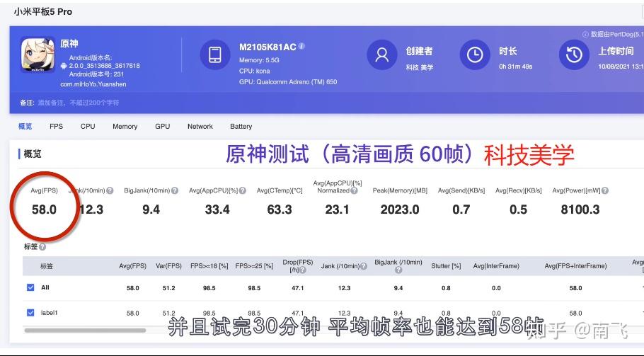Viewport: 644px width, 356px height.
Task: Click help icon in Jank table column header
Action: pyautogui.click(x=364, y=266)
